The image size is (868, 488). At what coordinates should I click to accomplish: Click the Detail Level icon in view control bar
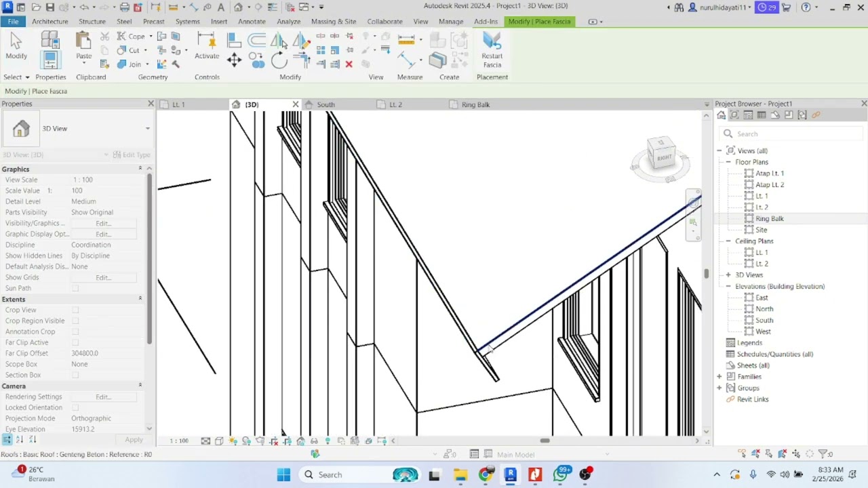[205, 441]
